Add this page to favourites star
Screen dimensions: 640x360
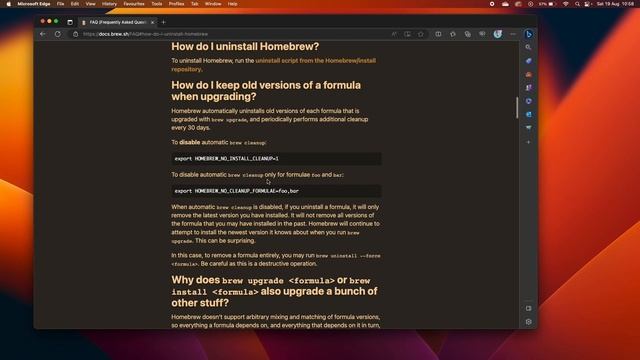click(421, 34)
